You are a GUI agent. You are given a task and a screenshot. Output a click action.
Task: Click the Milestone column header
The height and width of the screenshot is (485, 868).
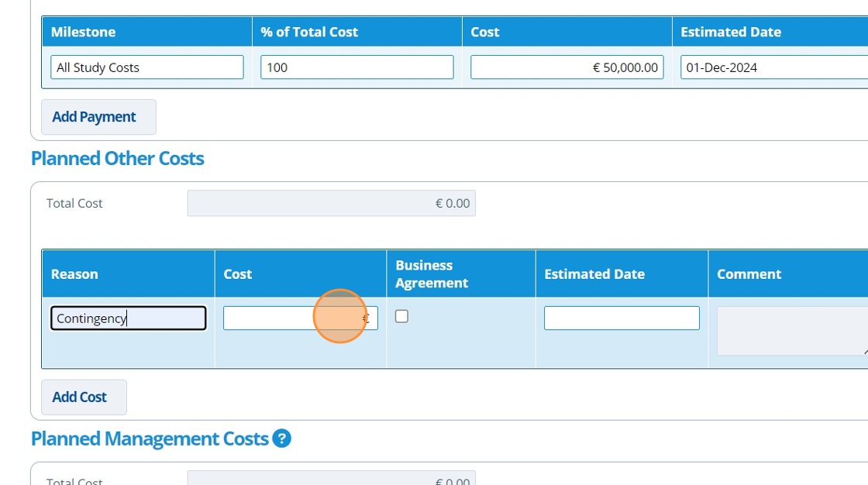[84, 32]
